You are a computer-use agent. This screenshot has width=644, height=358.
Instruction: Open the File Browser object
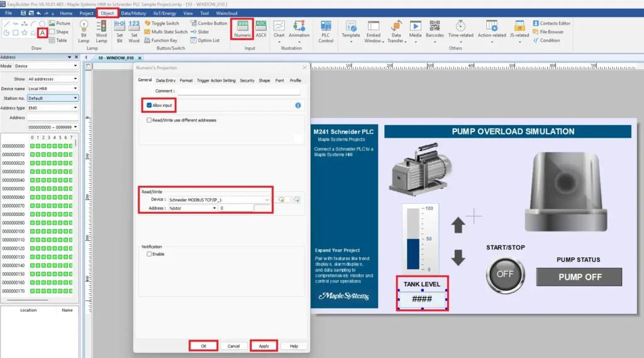pos(548,31)
